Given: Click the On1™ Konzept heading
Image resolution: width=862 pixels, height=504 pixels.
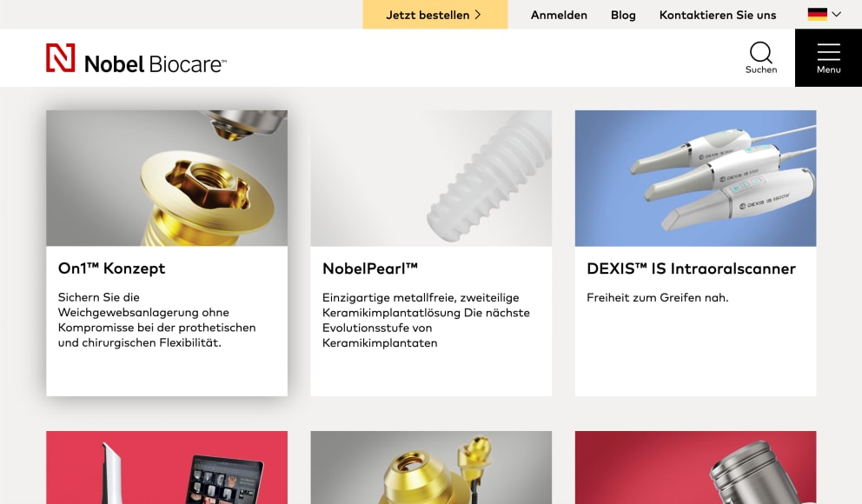Looking at the screenshot, I should click(111, 269).
